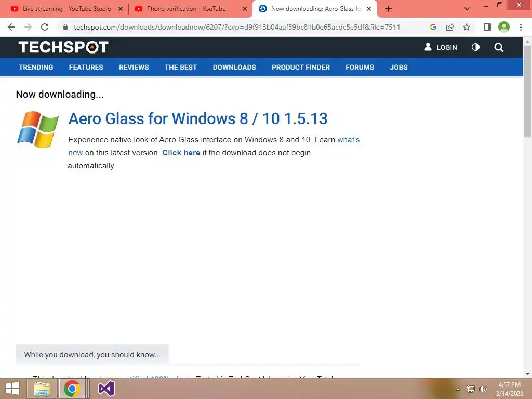532x399 pixels.
Task: Click the Aero Glass for Windows title link
Action: 198,119
